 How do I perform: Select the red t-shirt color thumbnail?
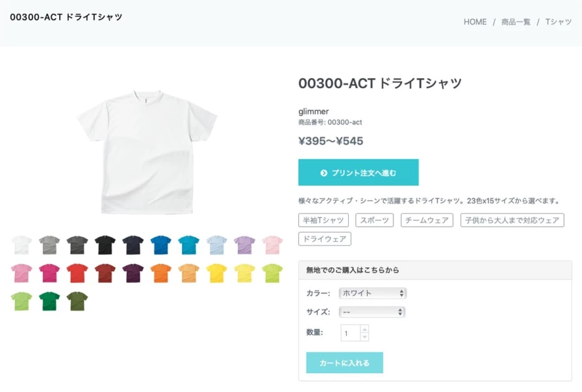click(77, 273)
